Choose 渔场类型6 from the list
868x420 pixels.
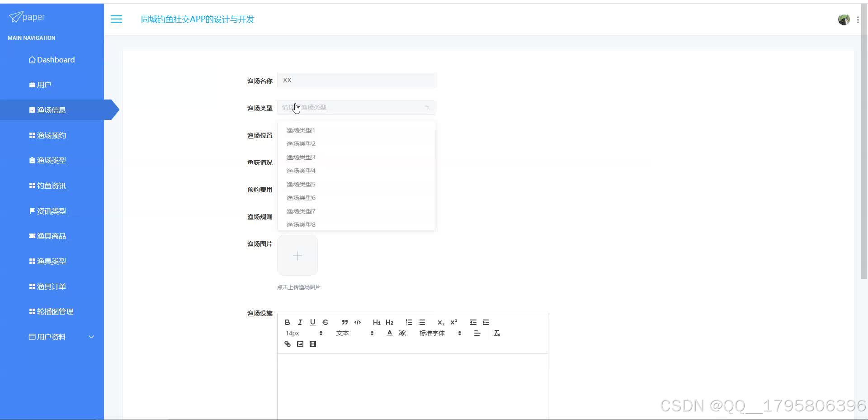coord(356,198)
